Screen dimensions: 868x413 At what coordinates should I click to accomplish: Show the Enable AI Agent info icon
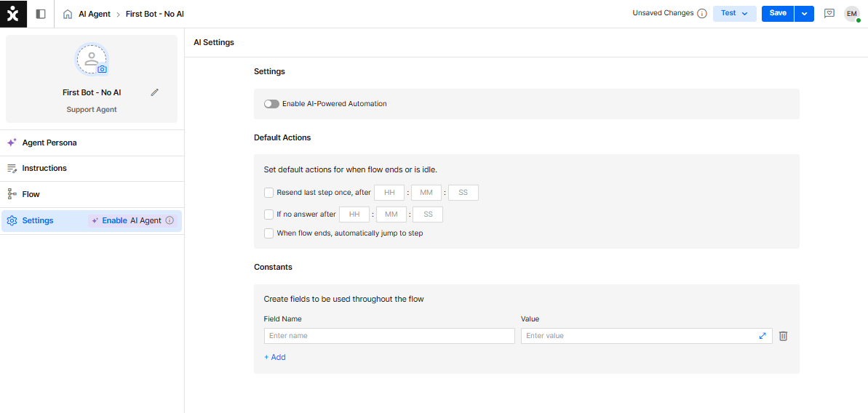(170, 220)
